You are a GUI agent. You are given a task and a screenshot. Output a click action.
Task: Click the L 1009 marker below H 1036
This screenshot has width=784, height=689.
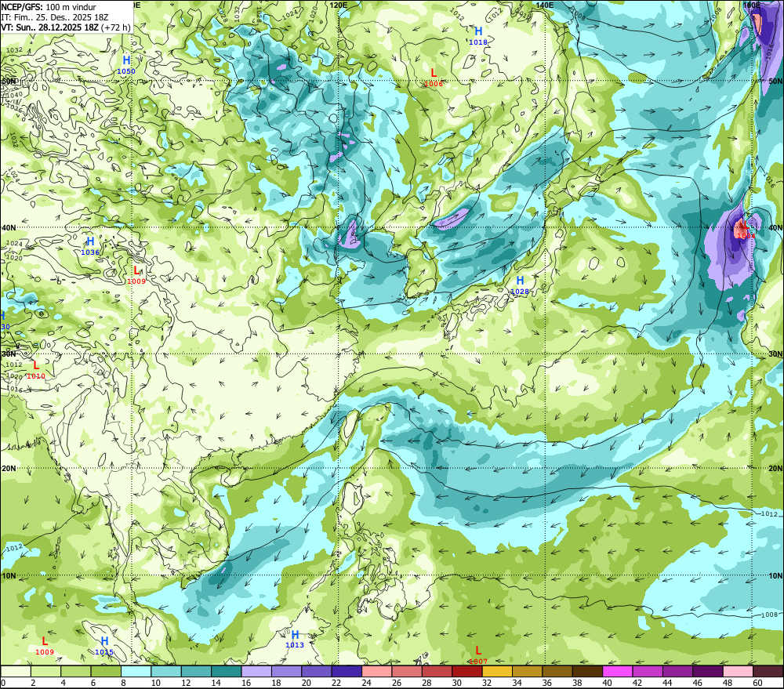(x=136, y=275)
